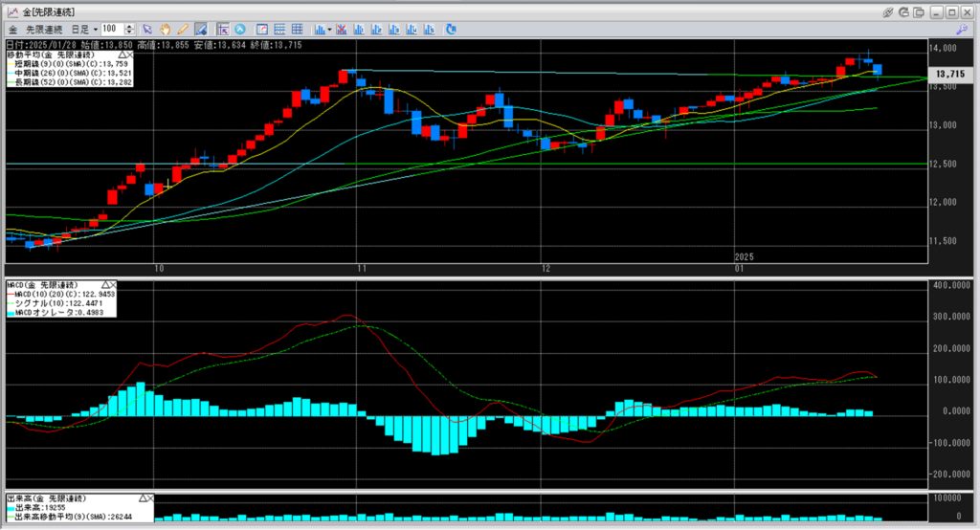Screen dimensions: 980x530
Task: Click the bar count field showing 100
Action: pos(112,30)
